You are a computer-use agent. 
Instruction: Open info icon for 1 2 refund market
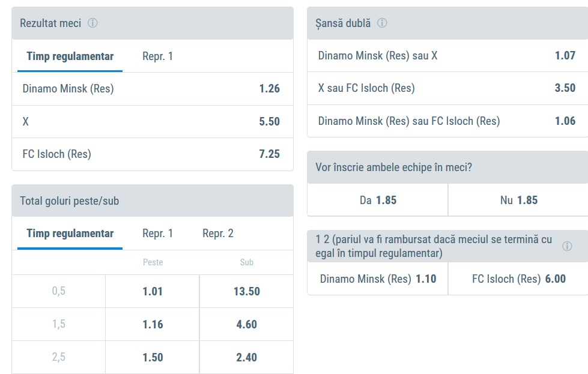(x=567, y=246)
